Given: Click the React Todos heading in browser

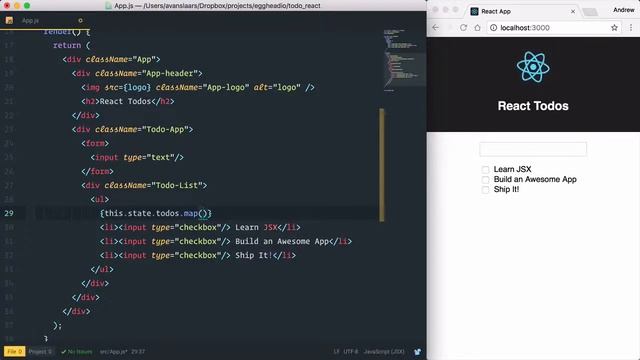Looking at the screenshot, I should tap(533, 106).
